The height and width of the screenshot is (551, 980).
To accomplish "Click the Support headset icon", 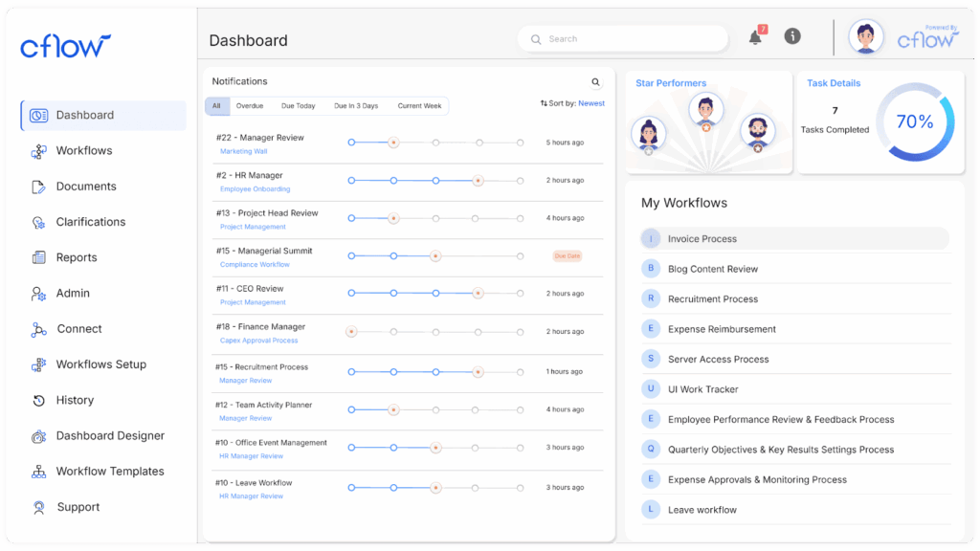I will pos(38,507).
